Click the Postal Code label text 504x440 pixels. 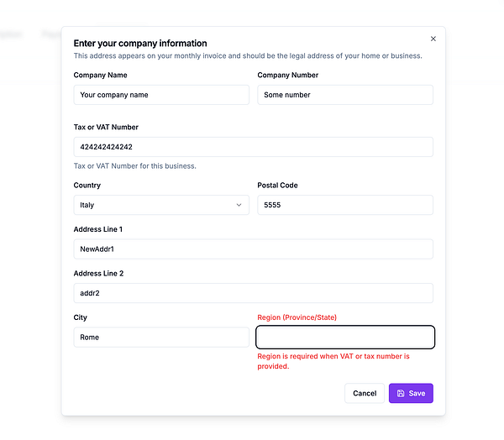(277, 186)
